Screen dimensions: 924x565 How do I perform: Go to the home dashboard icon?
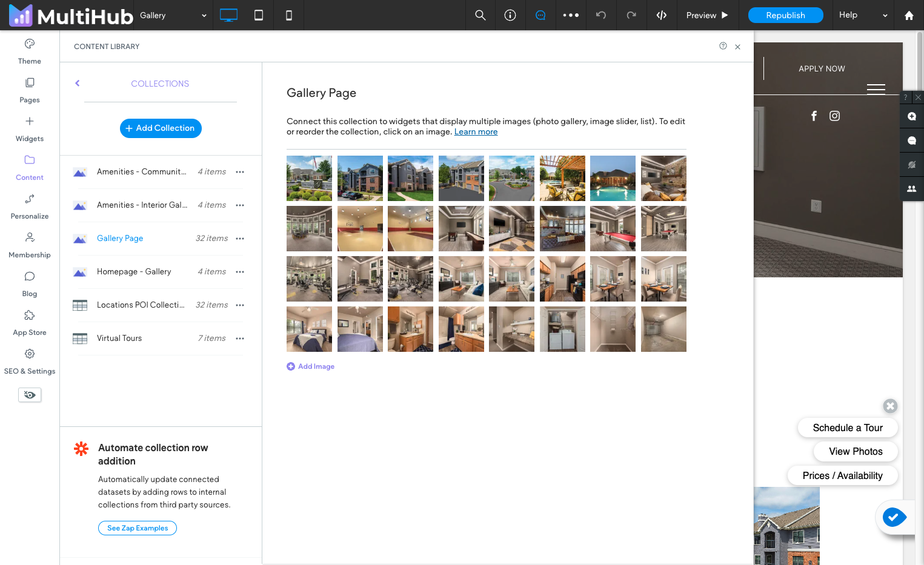909,15
